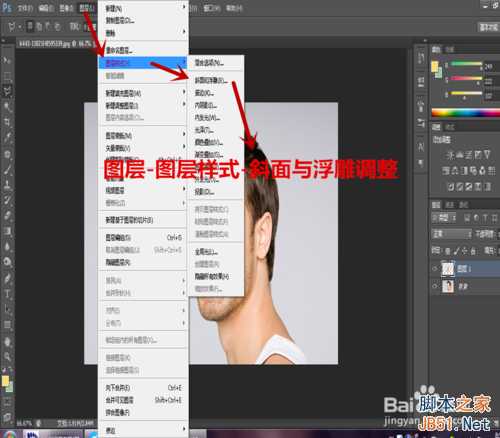Expand the 新建(N) submenu in Layer menu

click(x=143, y=8)
